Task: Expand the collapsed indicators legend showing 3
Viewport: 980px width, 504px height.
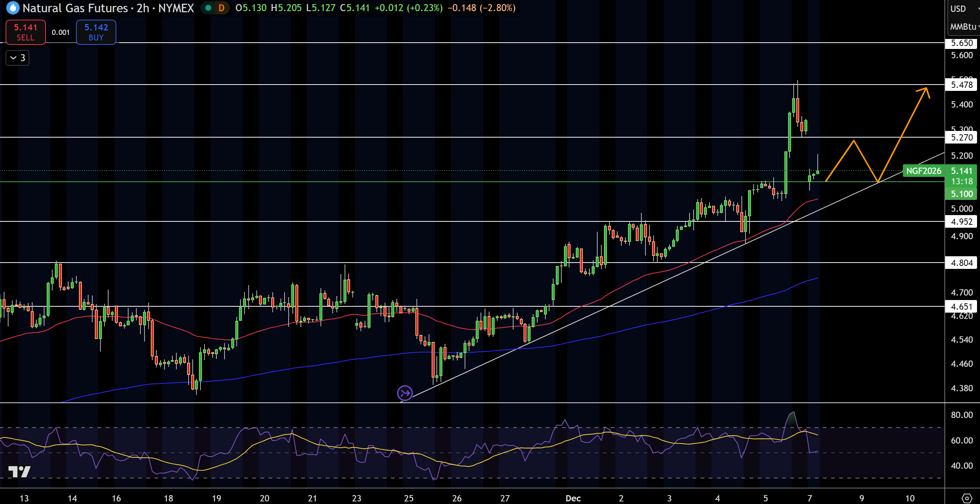Action: pos(17,58)
